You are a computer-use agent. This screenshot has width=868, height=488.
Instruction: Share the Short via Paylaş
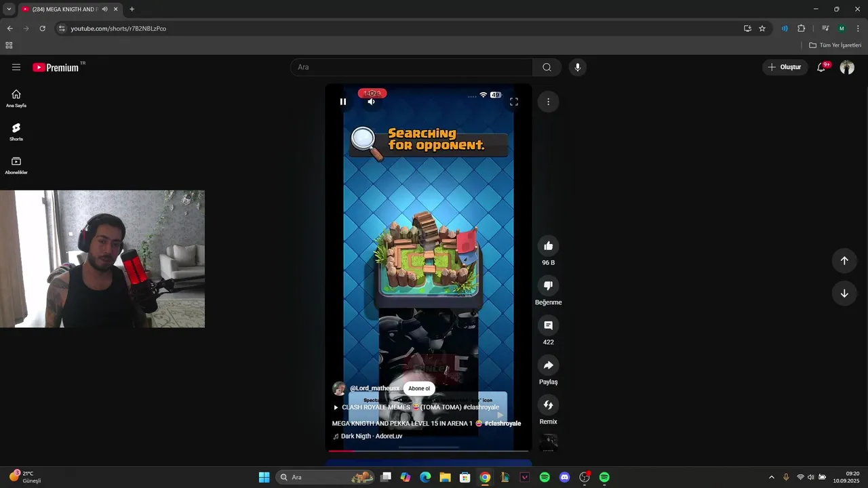point(549,365)
